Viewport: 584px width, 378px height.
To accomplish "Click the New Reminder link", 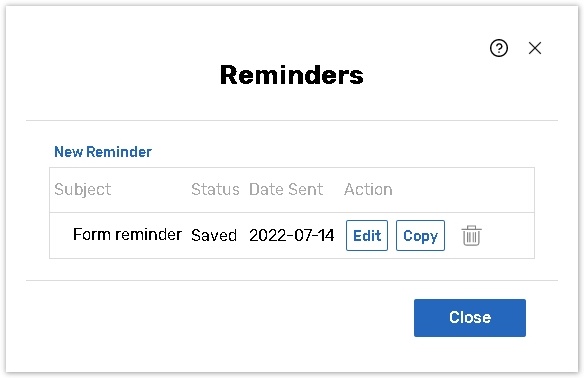I will coord(103,152).
